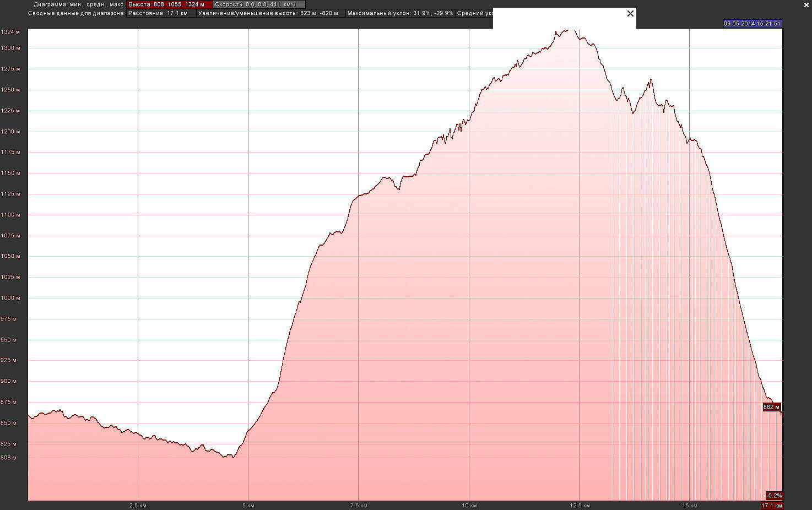The height and width of the screenshot is (510, 812).
Task: Click the Средний уклон summary field
Action: [x=474, y=13]
